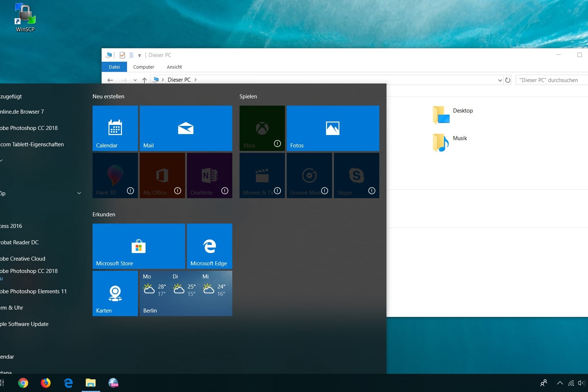Click the Dieser PC address breadcrumb

[179, 80]
